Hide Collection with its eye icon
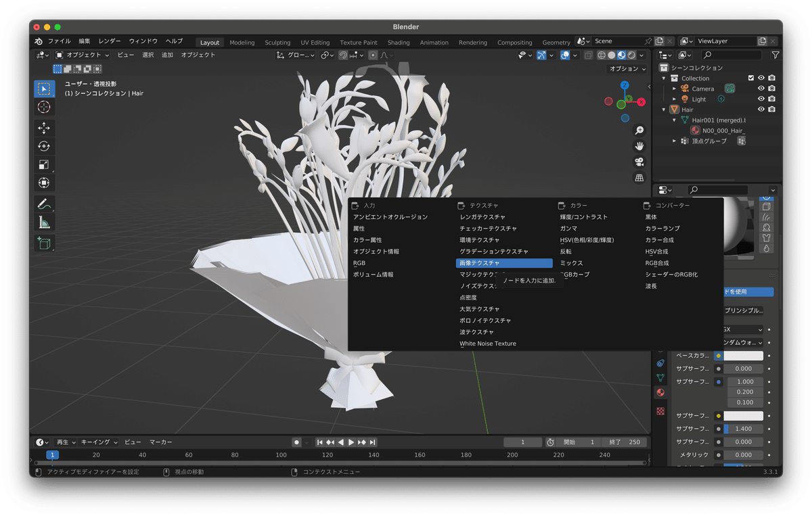Viewport: 812px width, 516px height. coord(761,78)
